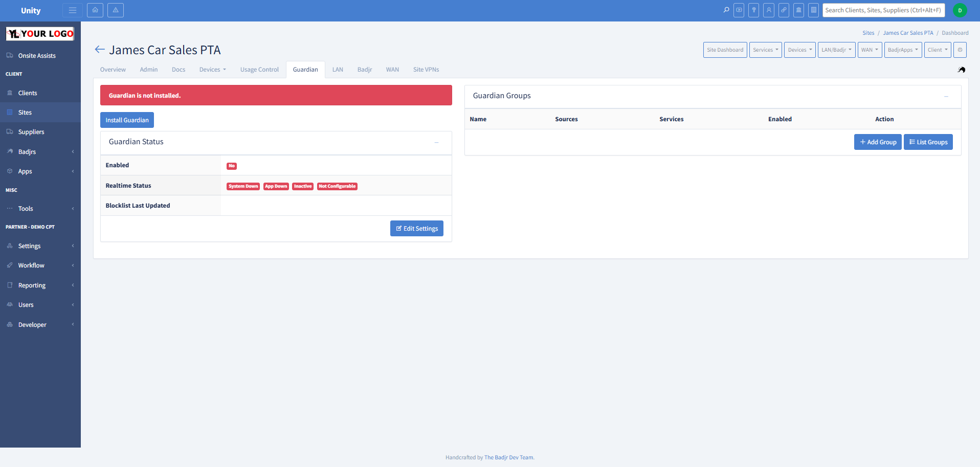980x467 pixels.
Task: Open the BadjrApps dropdown
Action: point(903,50)
